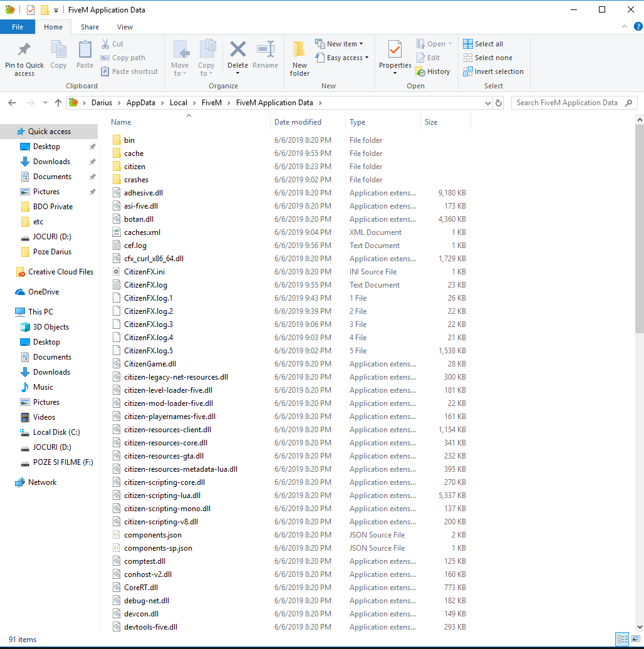
Task: Click the vertical scrollbar thumb
Action: coord(640,229)
